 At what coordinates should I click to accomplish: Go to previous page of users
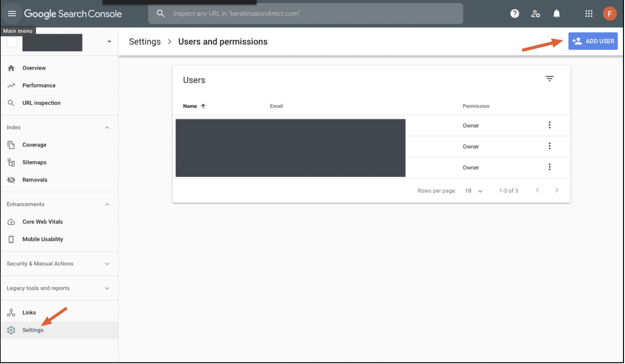(x=537, y=190)
